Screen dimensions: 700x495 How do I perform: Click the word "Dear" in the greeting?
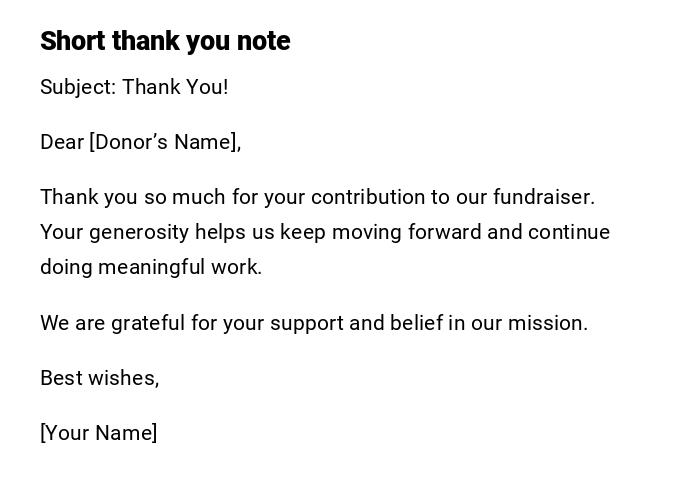[x=62, y=142]
